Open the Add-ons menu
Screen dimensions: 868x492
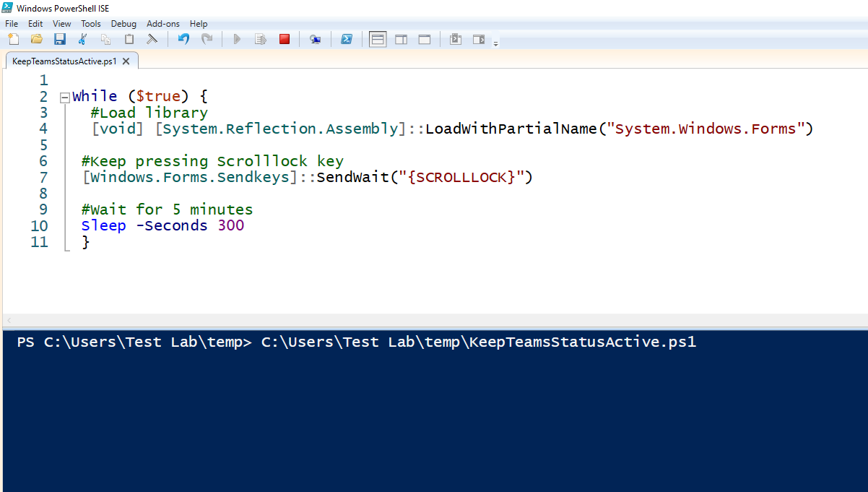pyautogui.click(x=163, y=24)
